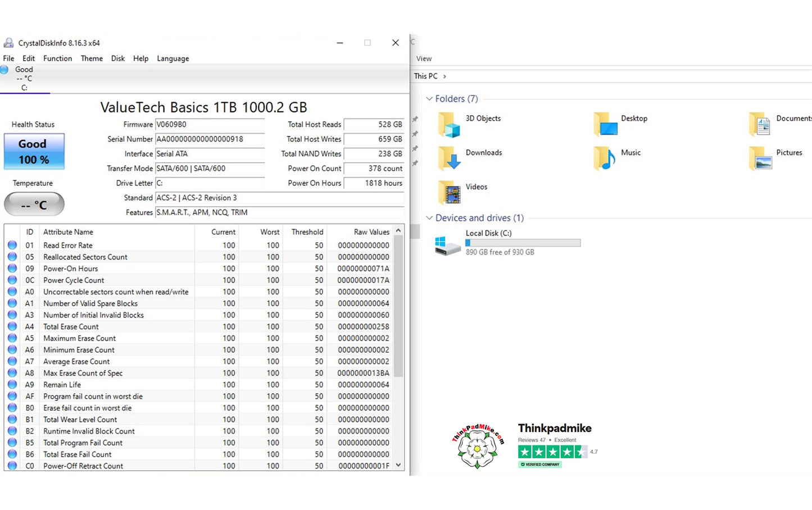Click the Attribute Name column header

tap(117, 232)
